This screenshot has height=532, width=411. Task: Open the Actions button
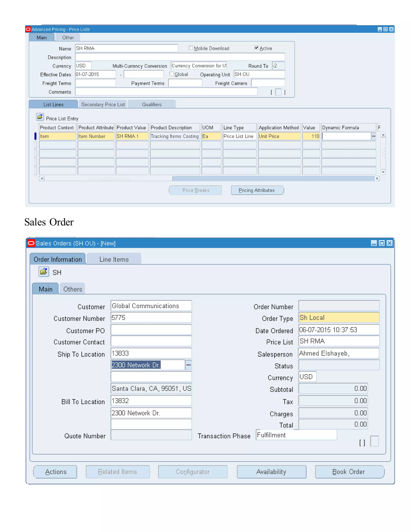click(55, 472)
